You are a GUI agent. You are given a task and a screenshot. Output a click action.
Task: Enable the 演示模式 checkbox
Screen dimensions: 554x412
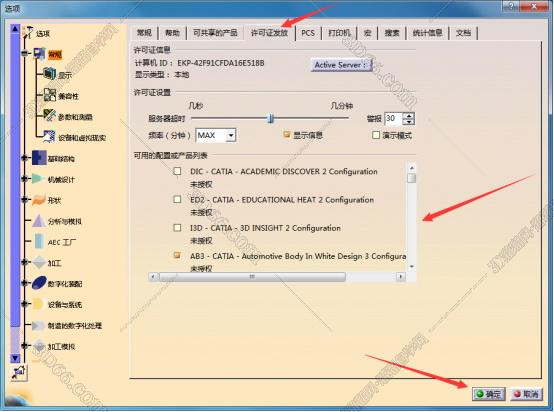pyautogui.click(x=376, y=135)
